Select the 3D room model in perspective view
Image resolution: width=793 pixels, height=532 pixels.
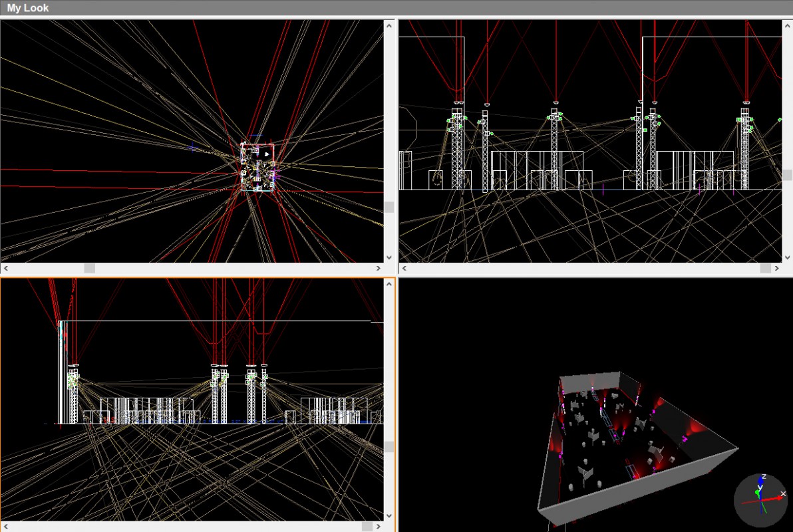pyautogui.click(x=637, y=448)
